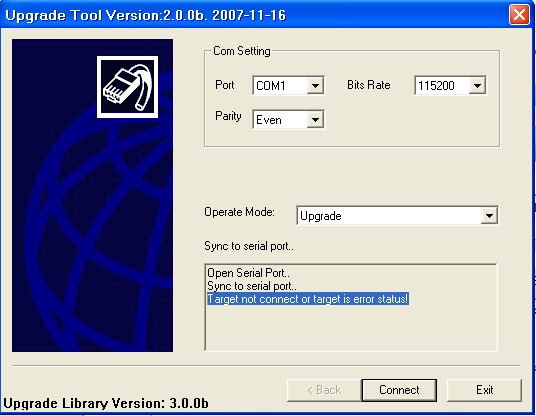Viewport: 536px width, 416px height.
Task: Expand the Operate Mode dropdown arrow
Action: pyautogui.click(x=489, y=216)
